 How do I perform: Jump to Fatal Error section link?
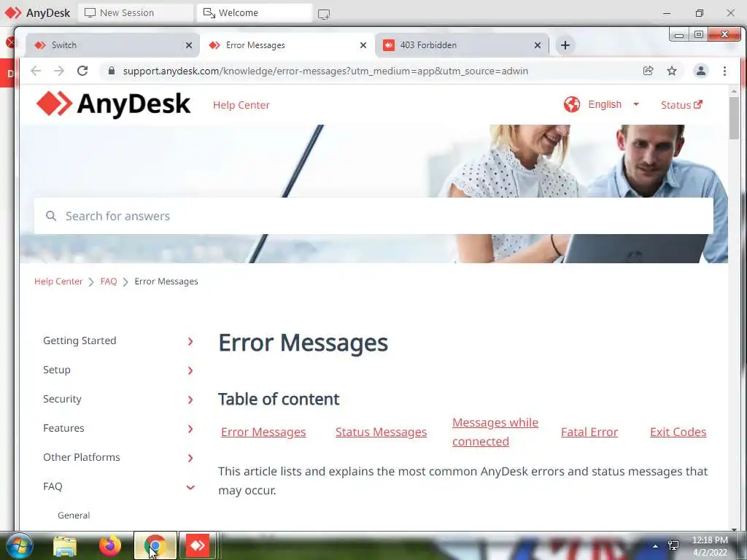589,432
